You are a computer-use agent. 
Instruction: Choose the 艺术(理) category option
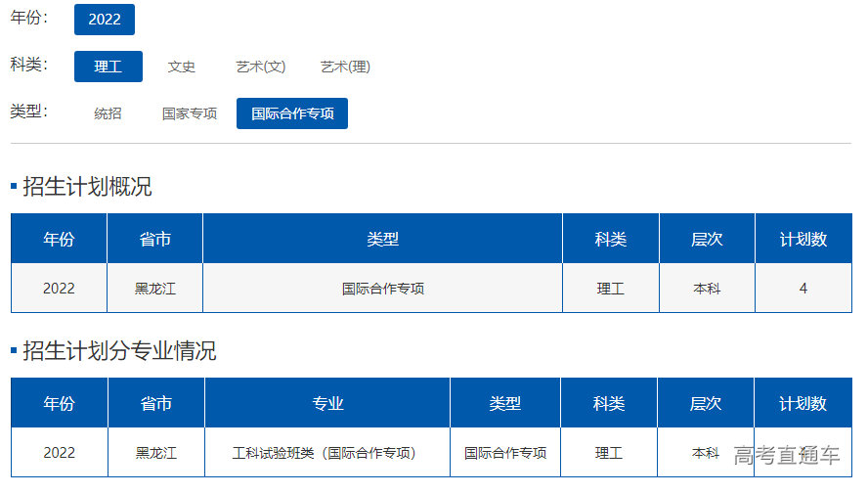click(345, 67)
